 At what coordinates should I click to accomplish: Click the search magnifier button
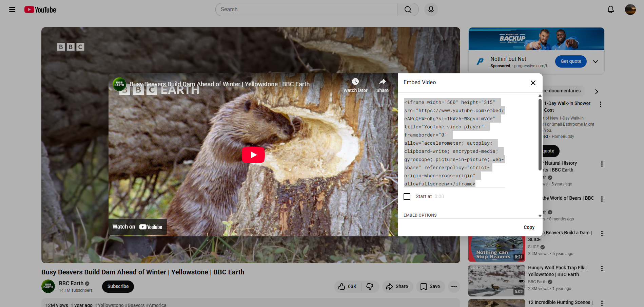(408, 10)
